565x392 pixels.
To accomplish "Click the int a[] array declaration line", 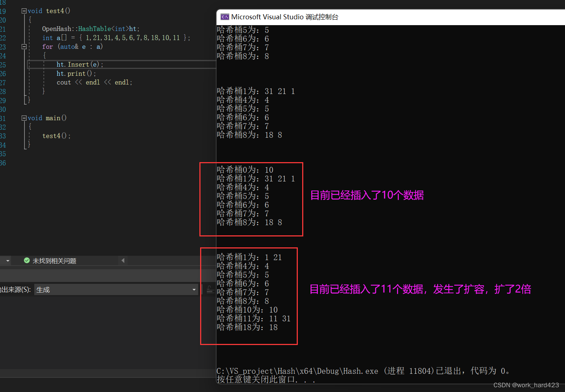I will tap(116, 38).
